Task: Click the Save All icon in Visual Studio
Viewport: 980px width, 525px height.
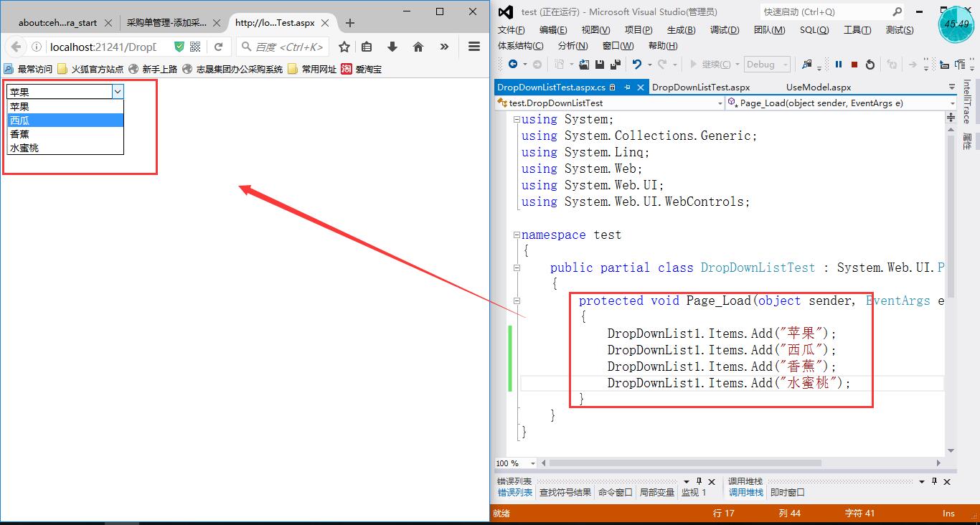Action: coord(616,64)
